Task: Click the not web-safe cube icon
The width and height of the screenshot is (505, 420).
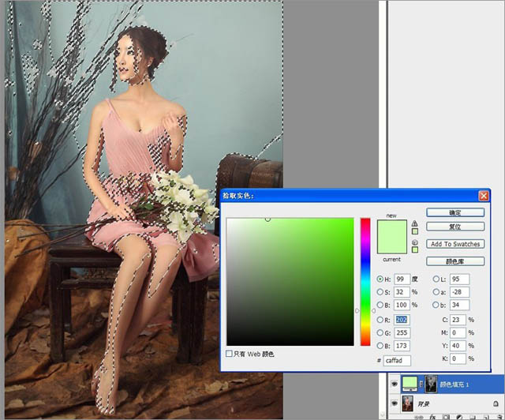Action: tap(415, 241)
